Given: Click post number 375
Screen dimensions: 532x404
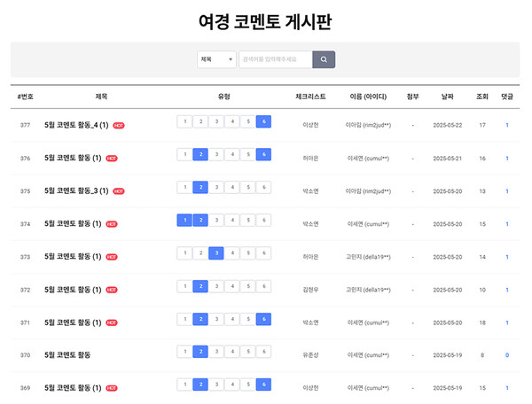Looking at the screenshot, I should click(25, 191).
